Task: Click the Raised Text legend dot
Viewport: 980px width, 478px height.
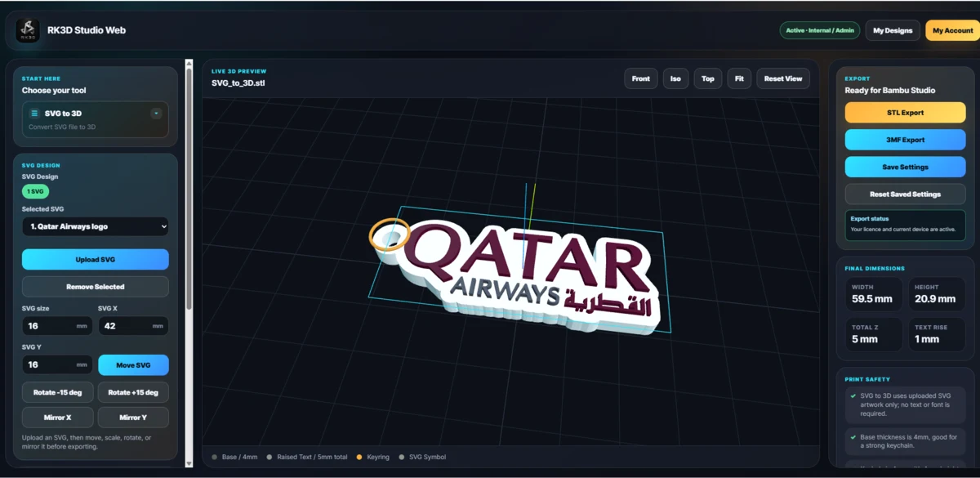Action: [x=269, y=457]
